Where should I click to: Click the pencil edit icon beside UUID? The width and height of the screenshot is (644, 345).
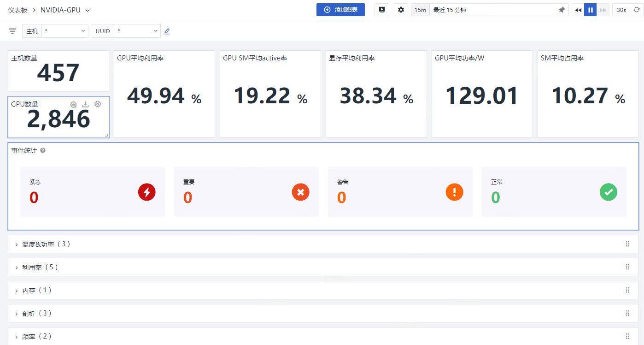pos(167,31)
